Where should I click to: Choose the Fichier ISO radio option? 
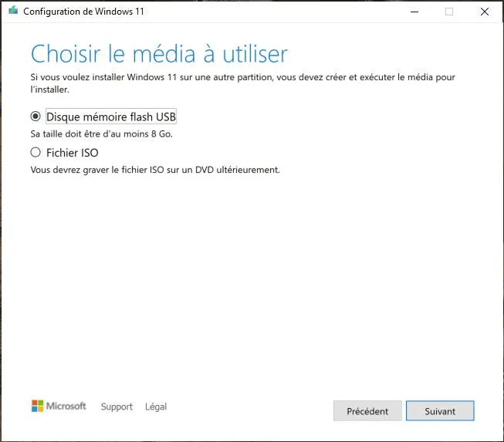tap(36, 152)
